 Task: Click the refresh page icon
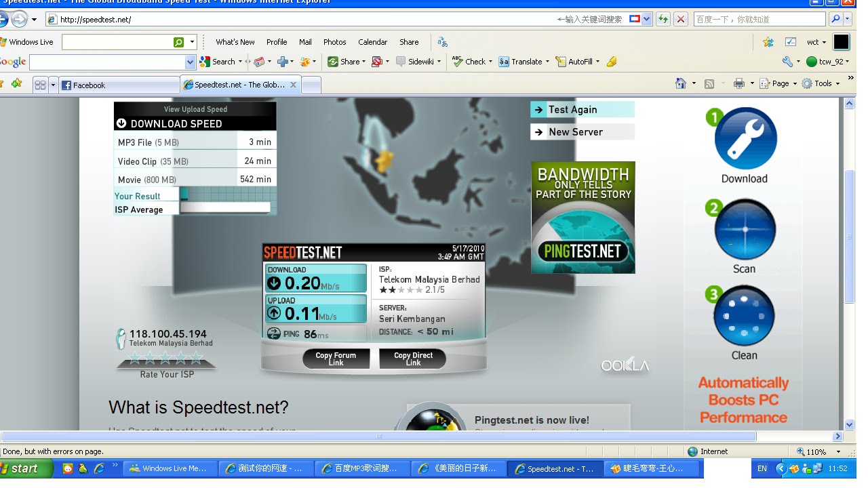(663, 19)
